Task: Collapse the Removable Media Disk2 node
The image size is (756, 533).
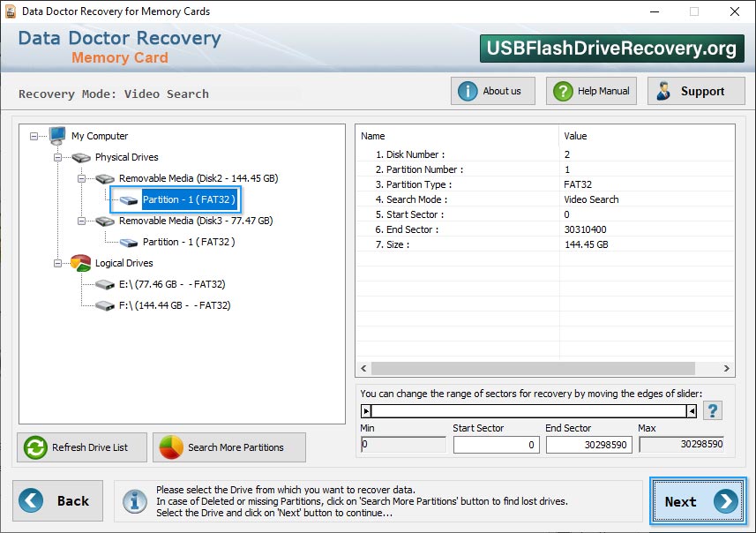Action: point(81,179)
